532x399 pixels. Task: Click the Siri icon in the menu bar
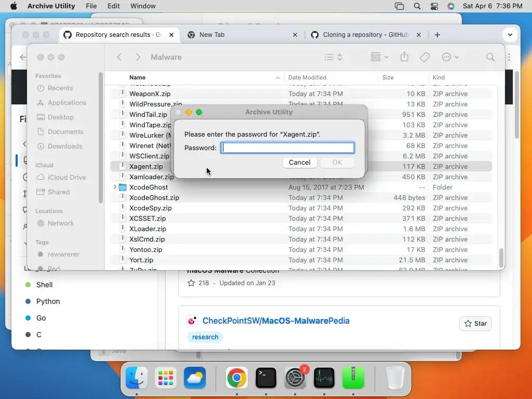(x=450, y=6)
